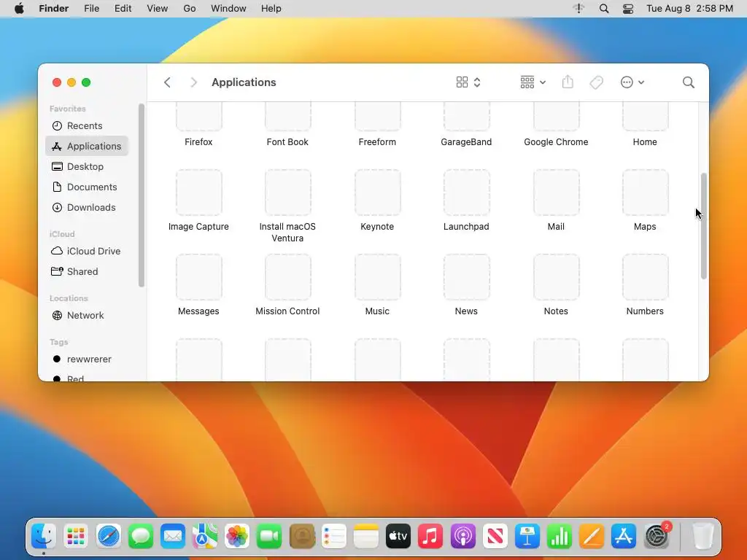Image resolution: width=747 pixels, height=560 pixels.
Task: Open App Store in the Dock
Action: [x=624, y=536]
